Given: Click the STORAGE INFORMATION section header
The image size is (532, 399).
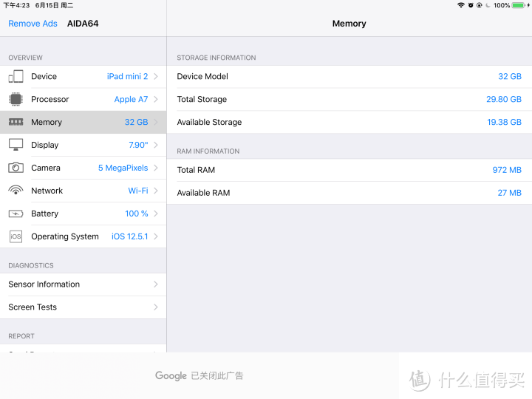Looking at the screenshot, I should pos(216,58).
